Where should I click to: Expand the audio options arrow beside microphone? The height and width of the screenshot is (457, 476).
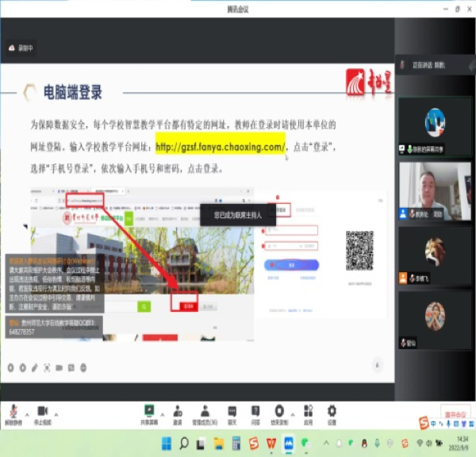(x=27, y=413)
